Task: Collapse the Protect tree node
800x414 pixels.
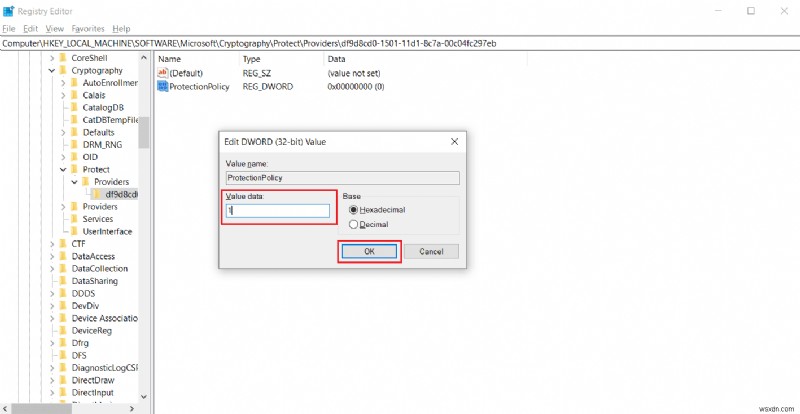Action: [x=63, y=169]
